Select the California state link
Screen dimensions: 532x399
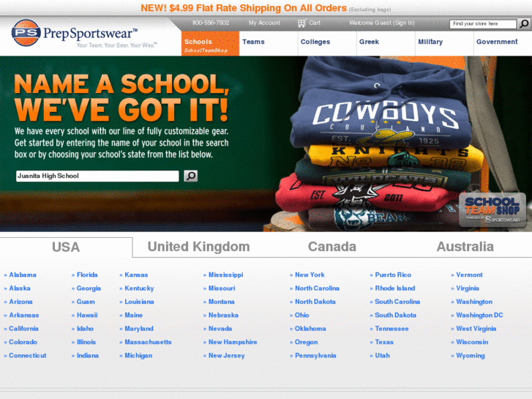point(23,329)
